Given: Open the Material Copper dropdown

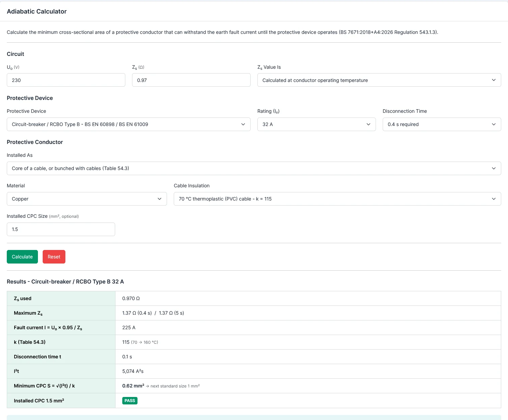Looking at the screenshot, I should pyautogui.click(x=87, y=199).
